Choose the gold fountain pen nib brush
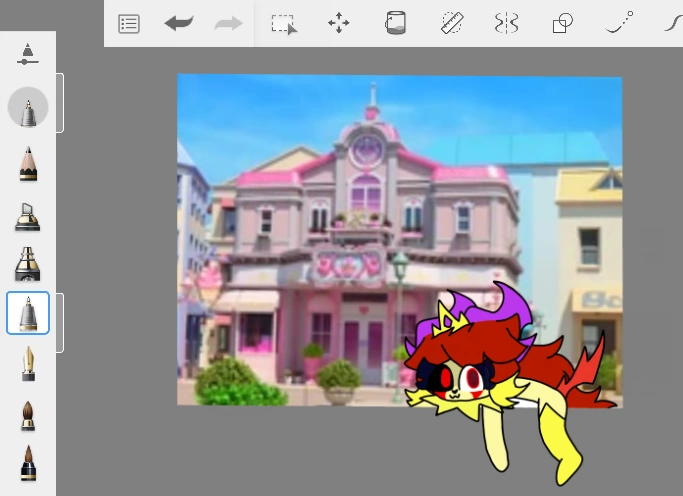Image resolution: width=683 pixels, height=496 pixels. point(28,363)
